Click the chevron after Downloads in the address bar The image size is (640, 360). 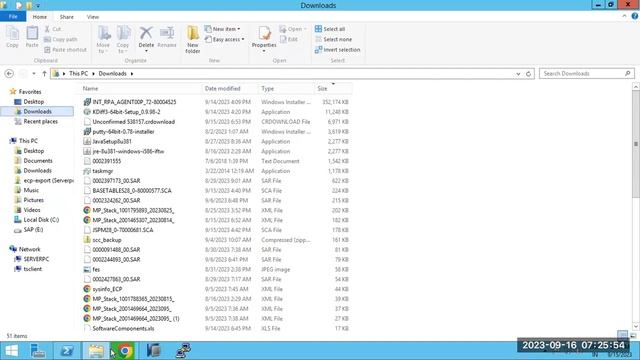click(x=132, y=74)
